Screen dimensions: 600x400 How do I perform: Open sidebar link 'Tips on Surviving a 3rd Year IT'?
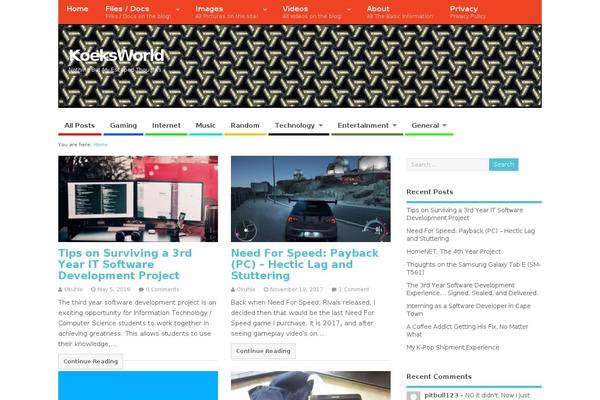(x=465, y=214)
